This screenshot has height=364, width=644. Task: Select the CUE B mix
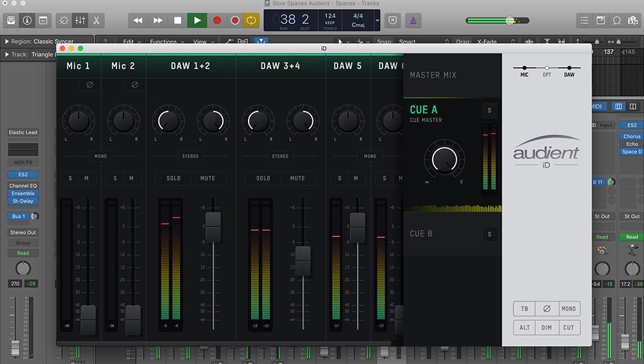pos(421,233)
